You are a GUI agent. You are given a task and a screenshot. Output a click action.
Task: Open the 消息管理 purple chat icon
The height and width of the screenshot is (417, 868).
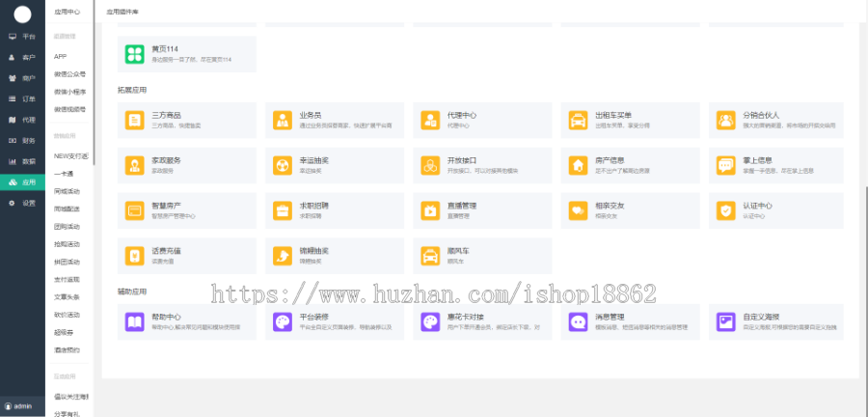tap(578, 321)
